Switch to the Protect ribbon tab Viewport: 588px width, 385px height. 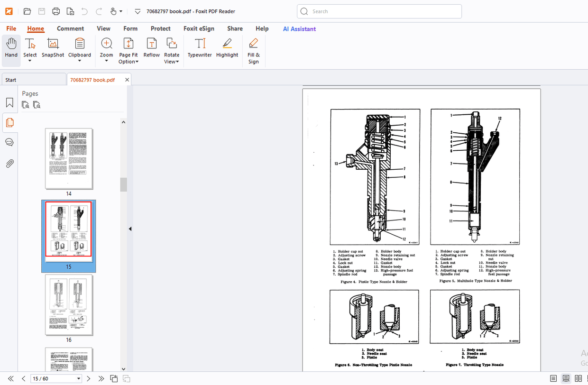coord(161,28)
